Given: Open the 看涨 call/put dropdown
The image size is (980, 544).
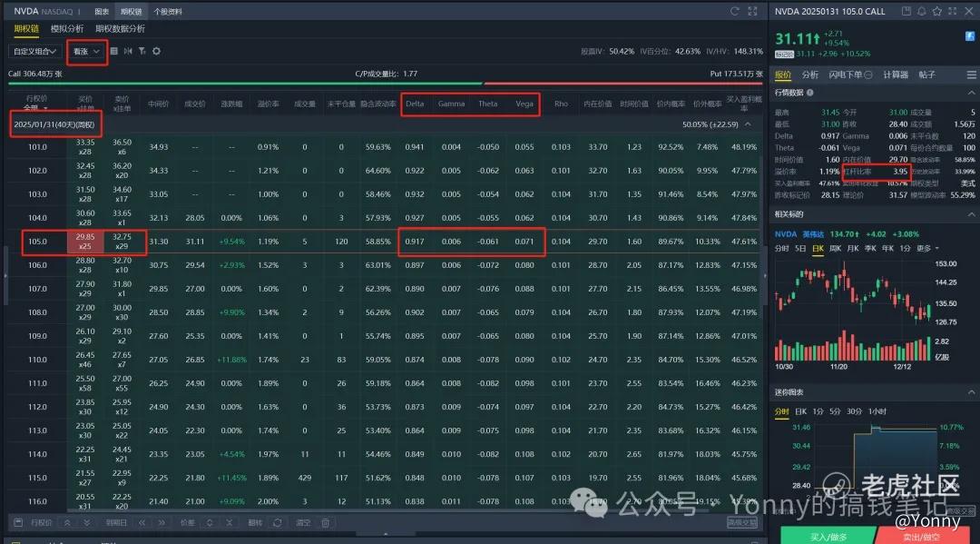Looking at the screenshot, I should 86,51.
